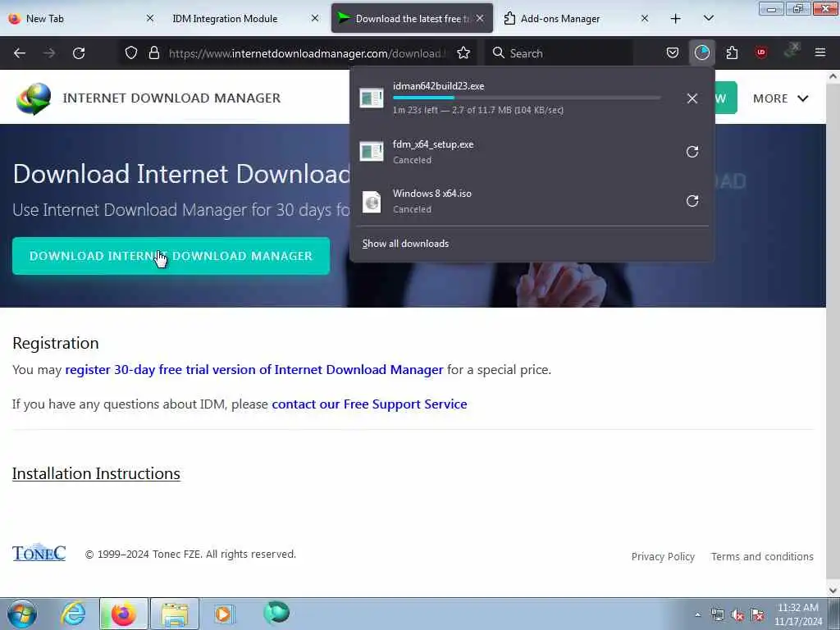The height and width of the screenshot is (630, 840).
Task: Open Show all downloads
Action: (405, 244)
